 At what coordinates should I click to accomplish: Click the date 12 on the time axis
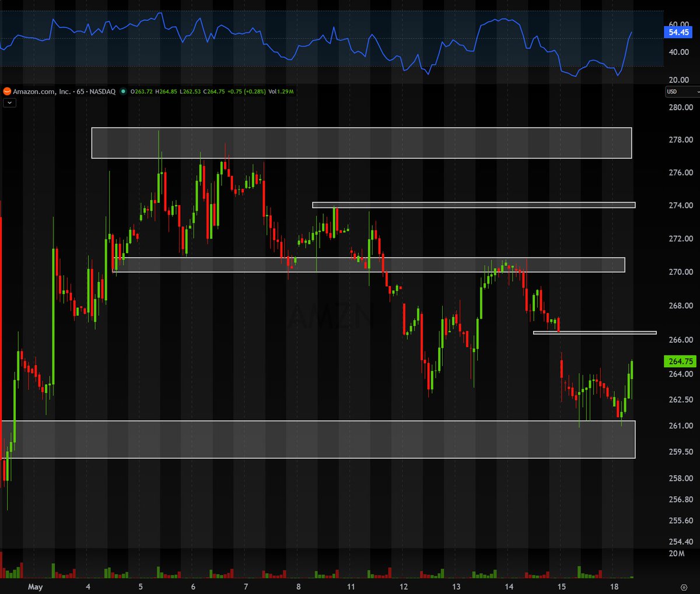(x=404, y=587)
